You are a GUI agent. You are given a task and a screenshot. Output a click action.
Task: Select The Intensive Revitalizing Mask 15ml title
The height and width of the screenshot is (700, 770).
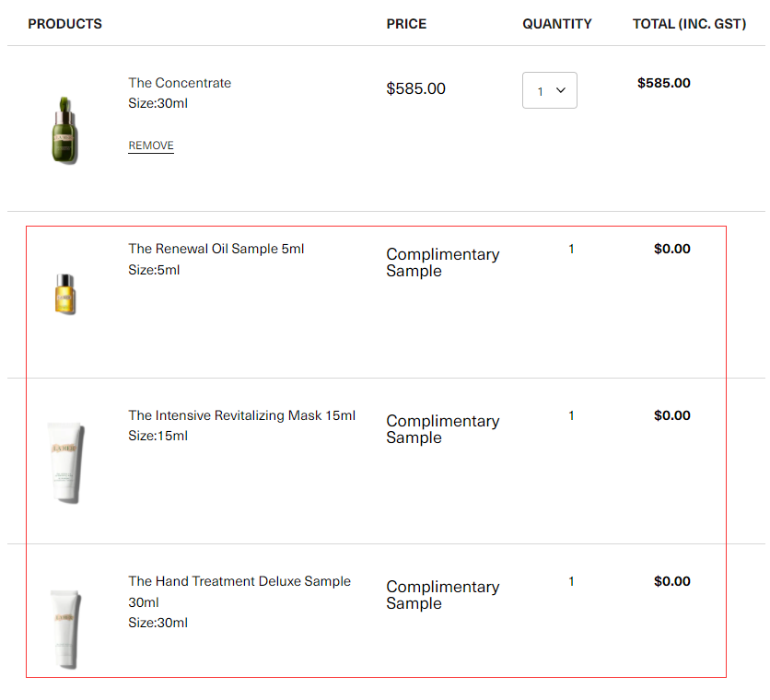pos(241,415)
